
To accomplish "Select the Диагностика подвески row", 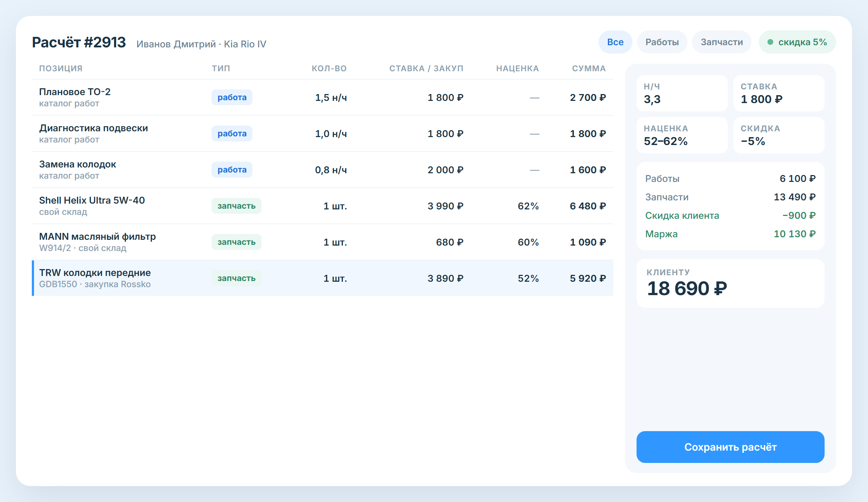I will [323, 133].
